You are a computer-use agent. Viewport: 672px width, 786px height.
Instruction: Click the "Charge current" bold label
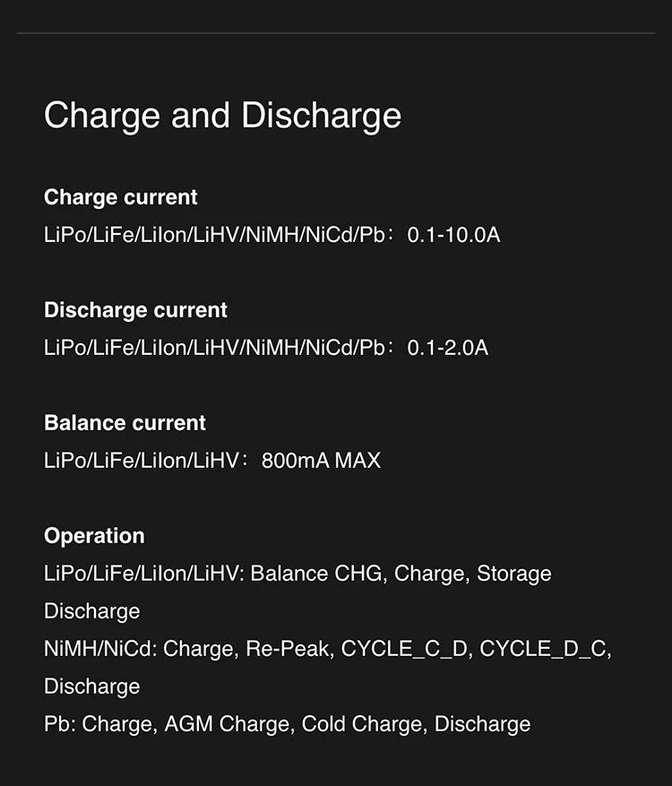point(120,197)
